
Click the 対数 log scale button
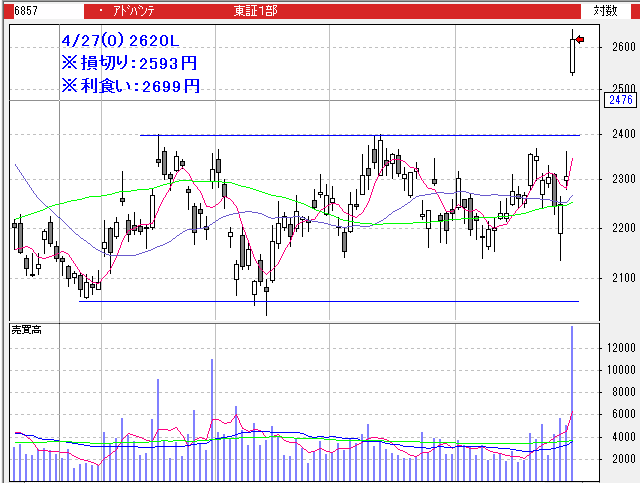click(x=605, y=10)
